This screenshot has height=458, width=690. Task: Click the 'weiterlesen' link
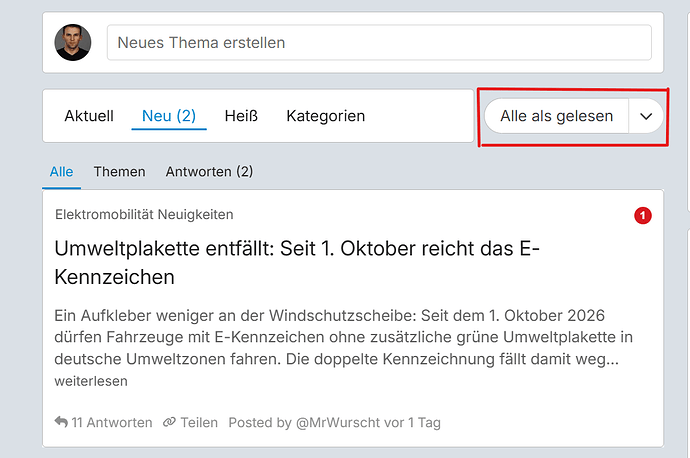click(x=91, y=381)
